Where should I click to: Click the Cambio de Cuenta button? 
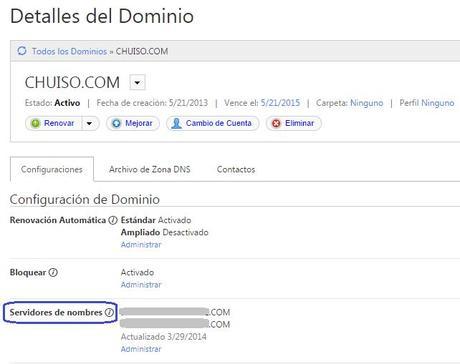click(212, 123)
